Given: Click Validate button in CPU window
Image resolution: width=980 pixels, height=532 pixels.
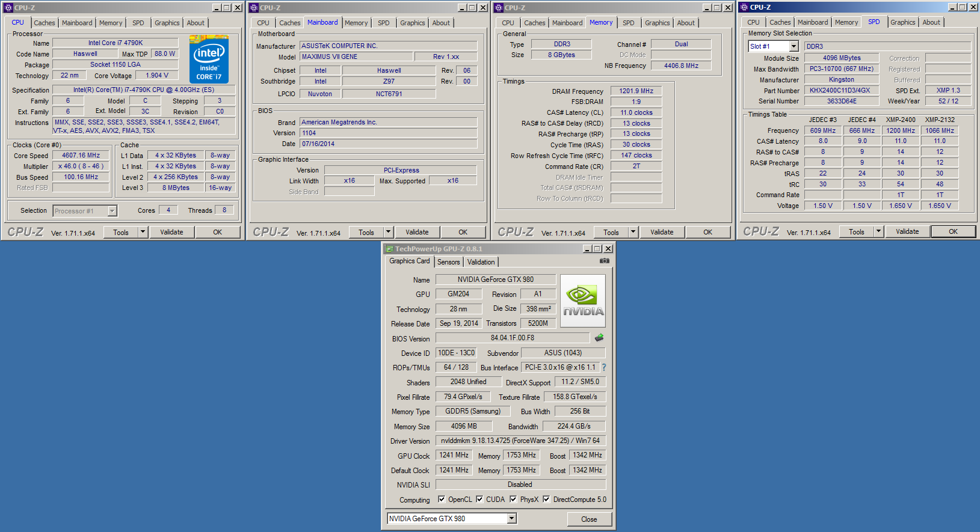Looking at the screenshot, I should coord(171,232).
